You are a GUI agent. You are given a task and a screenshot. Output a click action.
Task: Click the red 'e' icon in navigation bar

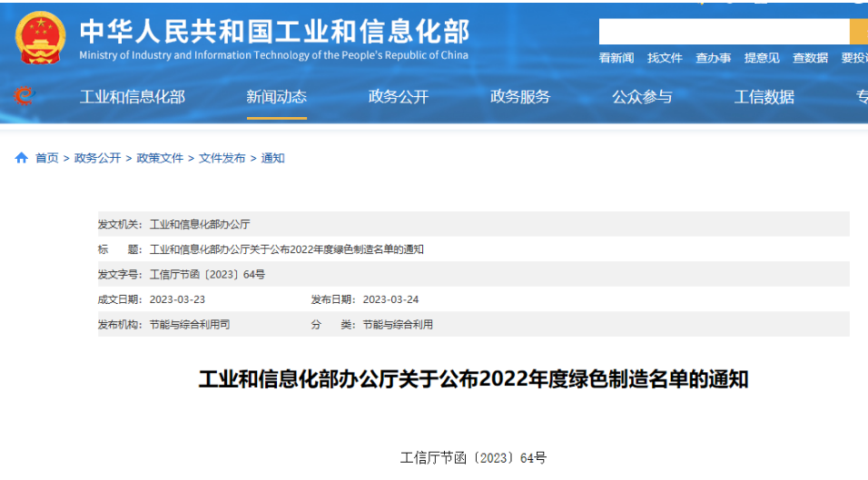25,96
